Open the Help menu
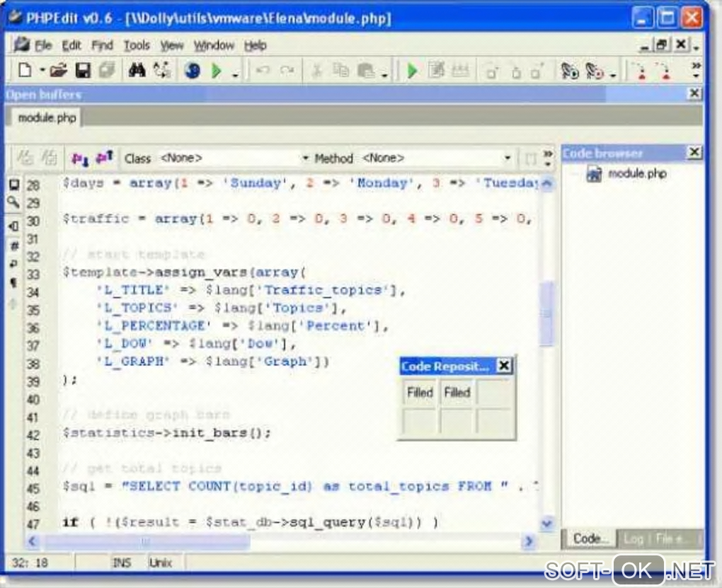722x588 pixels. 255,45
